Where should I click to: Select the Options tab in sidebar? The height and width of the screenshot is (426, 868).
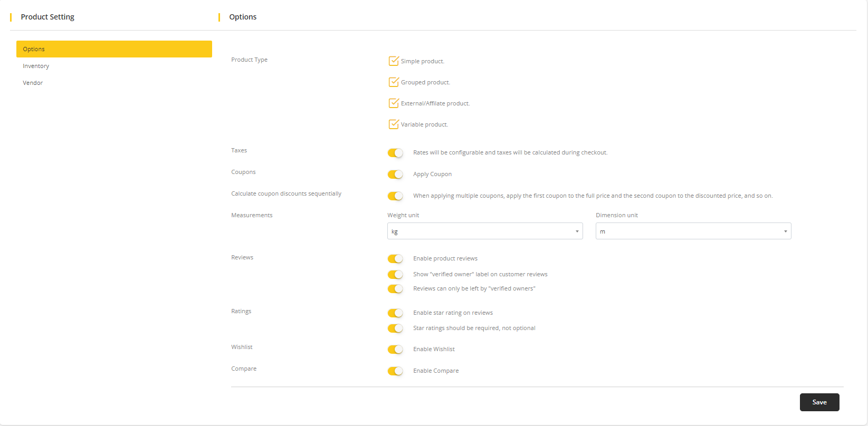pos(114,49)
